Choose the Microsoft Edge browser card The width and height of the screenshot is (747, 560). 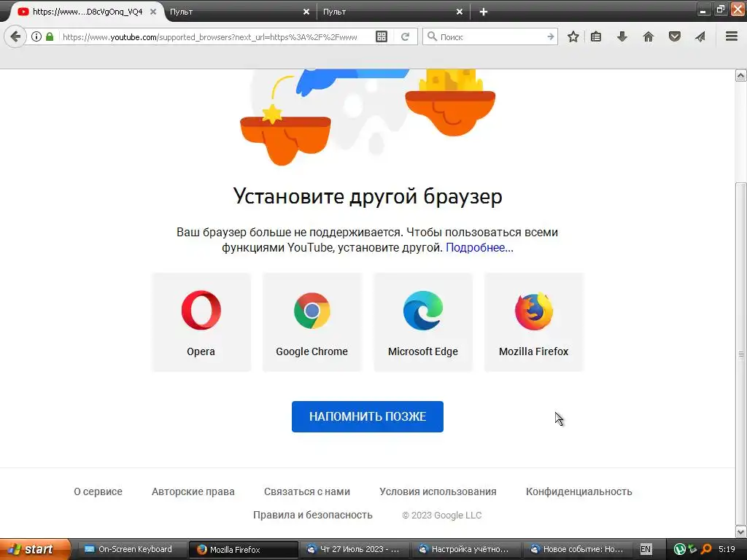click(x=423, y=322)
